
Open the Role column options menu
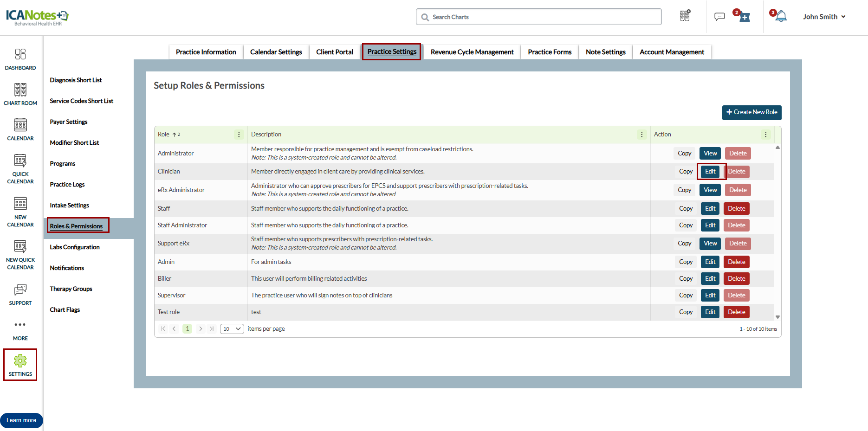(x=239, y=135)
